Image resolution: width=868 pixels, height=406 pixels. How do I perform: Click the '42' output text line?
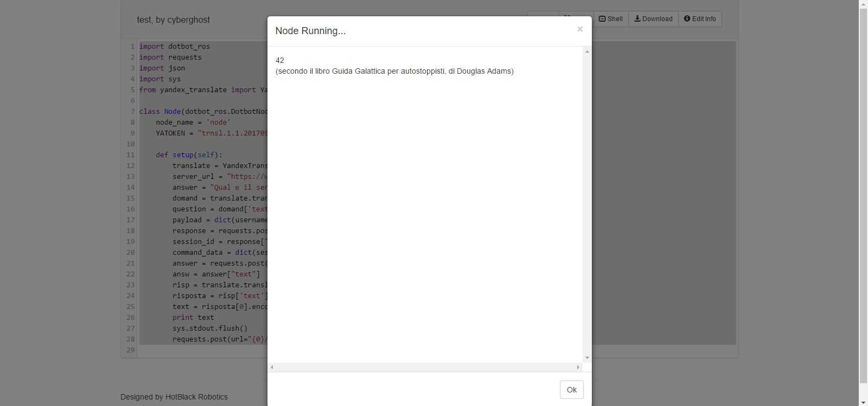(280, 60)
